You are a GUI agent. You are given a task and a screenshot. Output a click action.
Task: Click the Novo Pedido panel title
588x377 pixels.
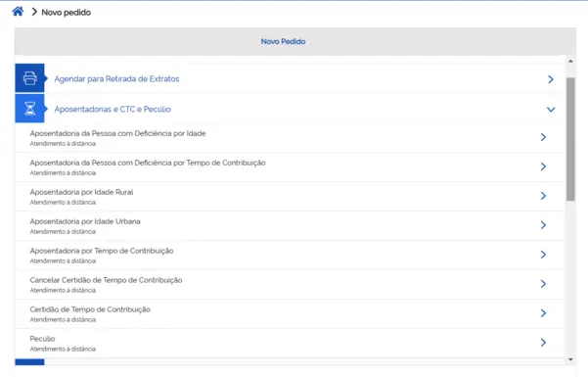(283, 41)
